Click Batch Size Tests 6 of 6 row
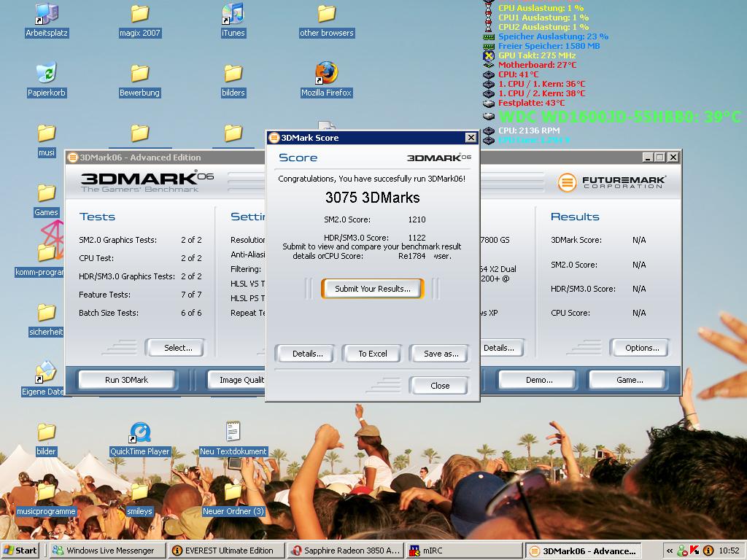Screen dimensions: 747x560 [x=141, y=313]
